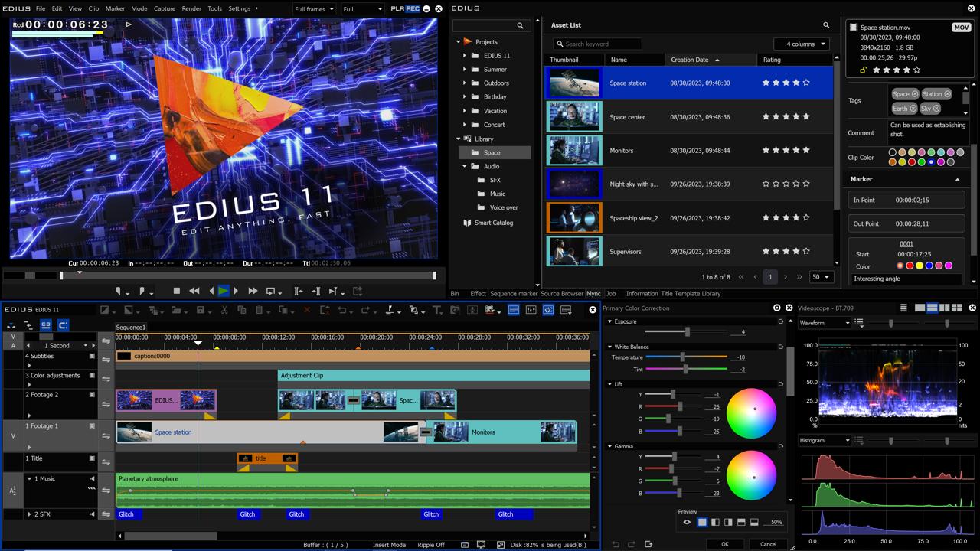
Task: Click the Search icon in the Asset List panel
Action: click(825, 25)
